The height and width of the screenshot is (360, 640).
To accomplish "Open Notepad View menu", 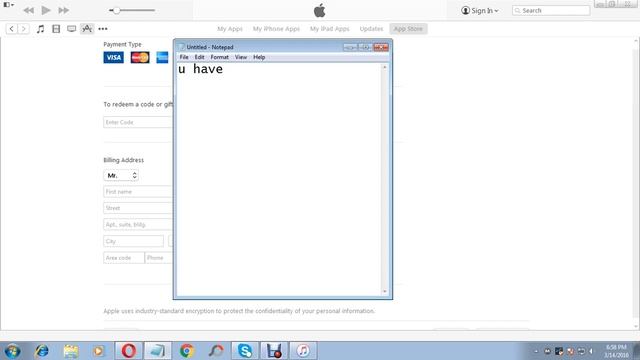I will [x=241, y=57].
